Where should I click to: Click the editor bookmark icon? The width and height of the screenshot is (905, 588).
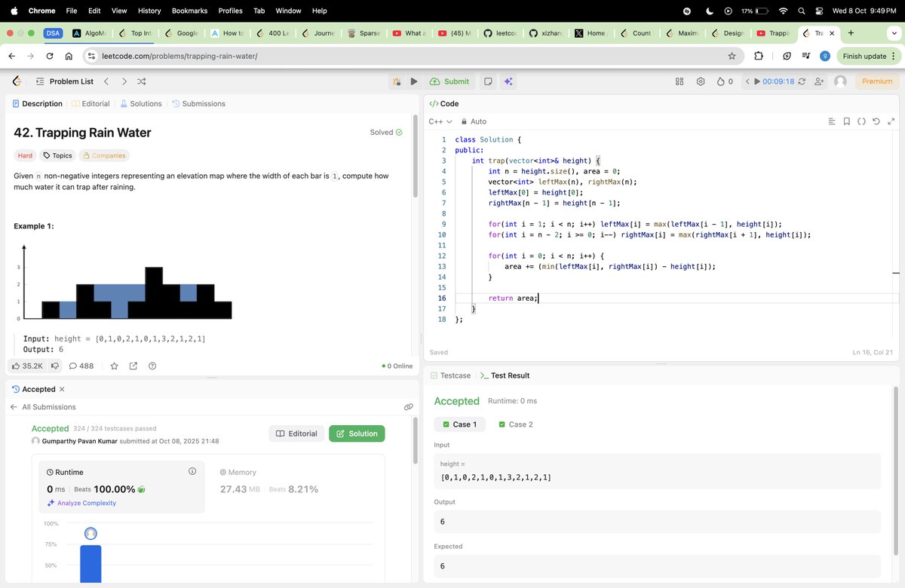(847, 121)
